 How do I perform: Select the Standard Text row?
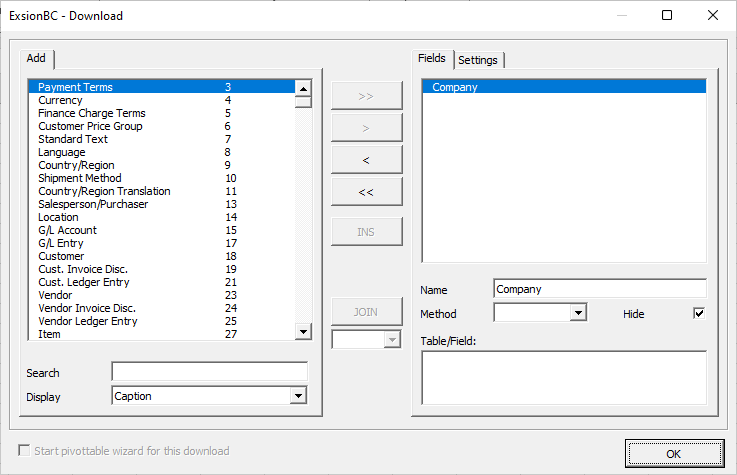(162, 139)
